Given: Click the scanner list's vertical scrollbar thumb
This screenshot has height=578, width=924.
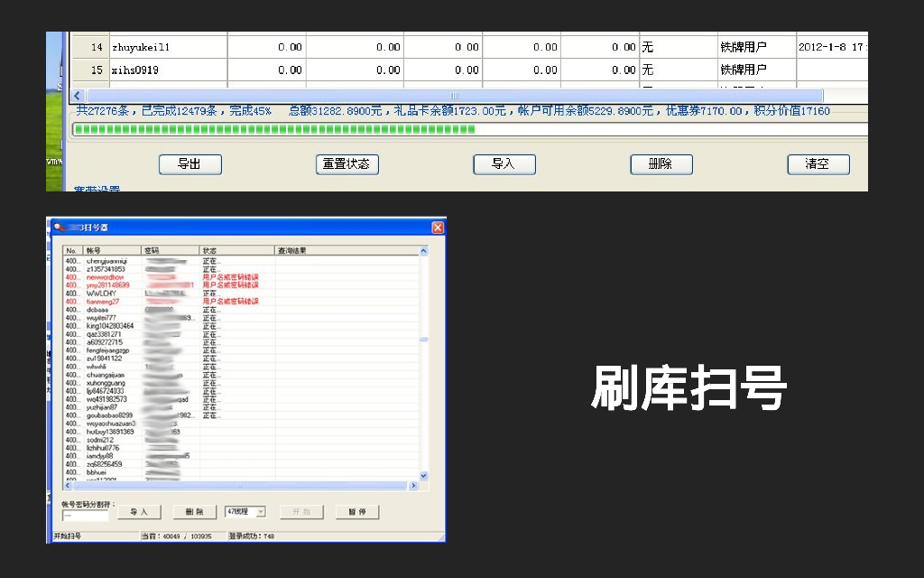Looking at the screenshot, I should (423, 340).
